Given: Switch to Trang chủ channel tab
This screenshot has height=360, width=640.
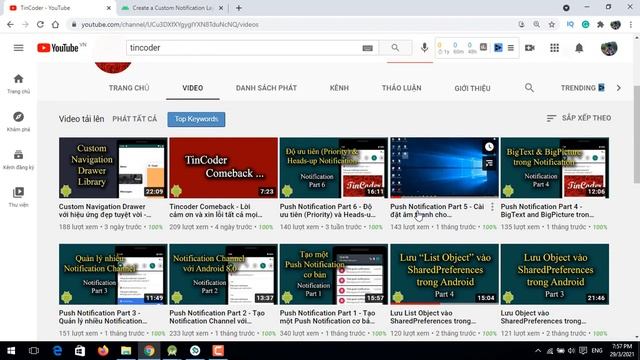Looking at the screenshot, I should pyautogui.click(x=129, y=88).
